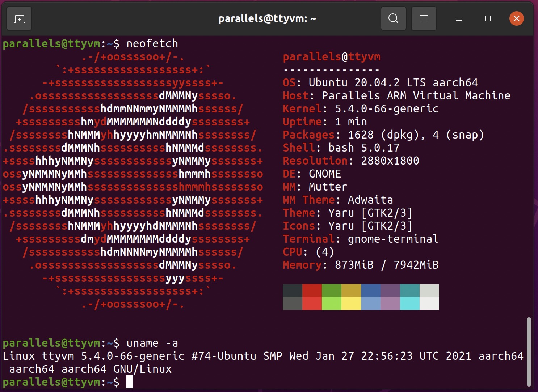Click the Ubuntu ASCII art logo
538x392 pixels.
(133, 180)
